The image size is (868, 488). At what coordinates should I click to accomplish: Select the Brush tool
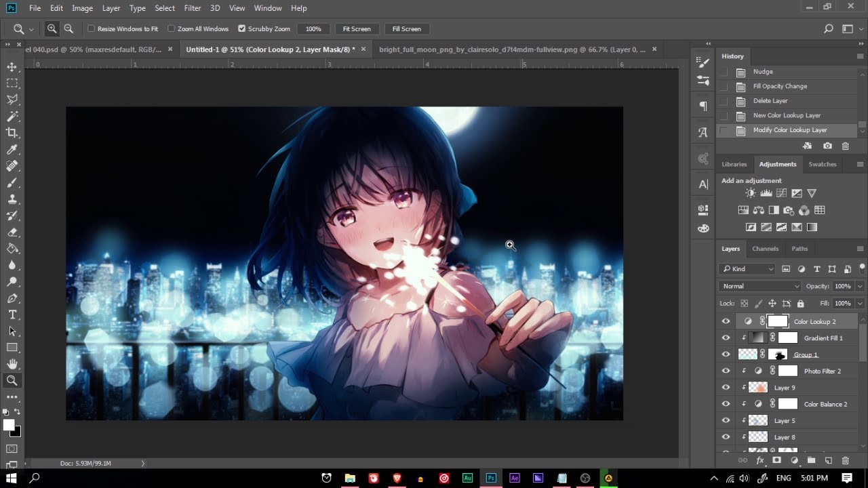tap(12, 182)
